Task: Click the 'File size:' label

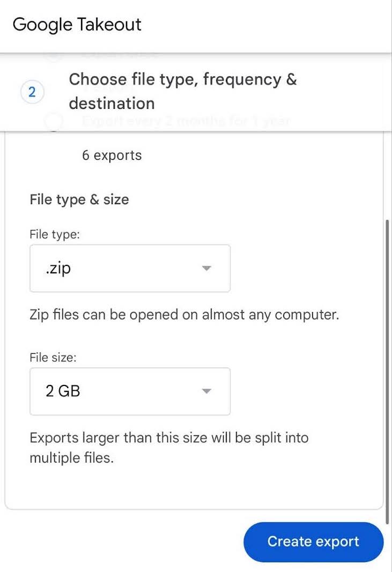Action: tap(53, 357)
